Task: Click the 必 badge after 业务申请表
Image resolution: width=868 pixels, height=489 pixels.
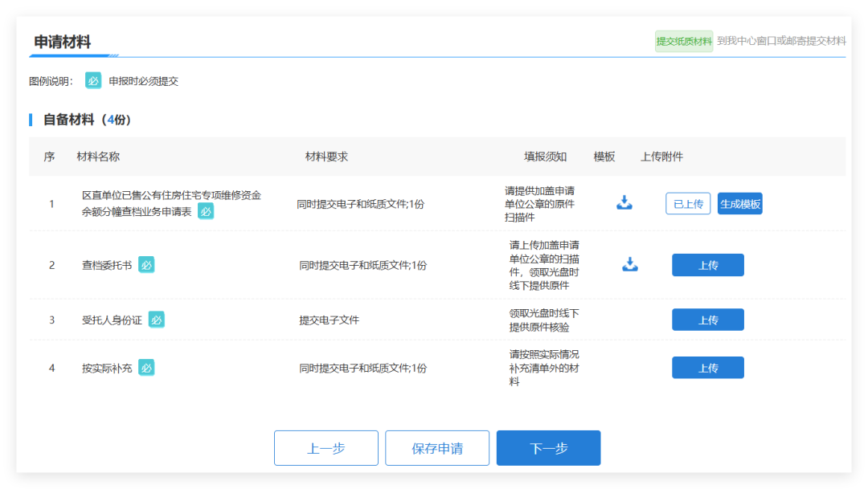Action: tap(206, 211)
